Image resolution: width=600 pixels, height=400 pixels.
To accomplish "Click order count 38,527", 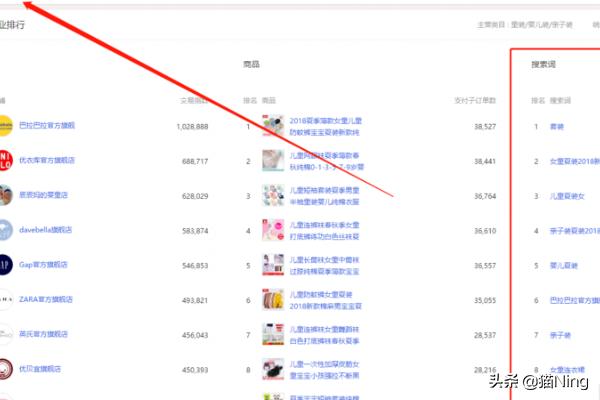I will (485, 126).
